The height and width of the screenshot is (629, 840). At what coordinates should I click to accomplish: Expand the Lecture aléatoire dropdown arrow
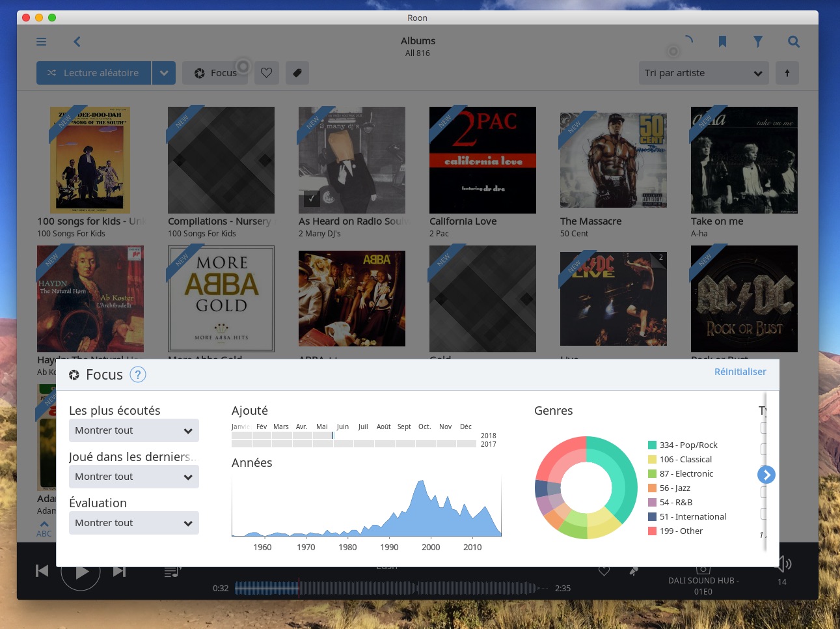pyautogui.click(x=164, y=73)
